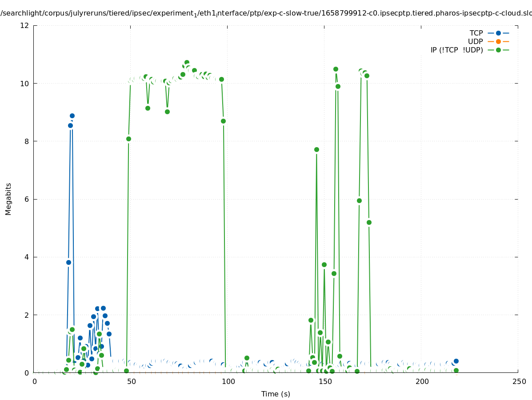Select the IP (!TCP !UDP) legend label

[x=456, y=50]
